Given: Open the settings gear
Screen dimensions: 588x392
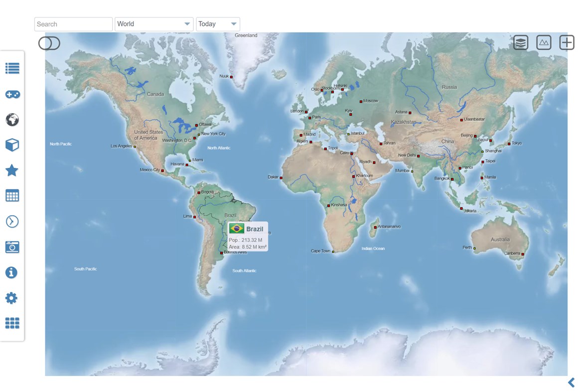Looking at the screenshot, I should tap(12, 297).
